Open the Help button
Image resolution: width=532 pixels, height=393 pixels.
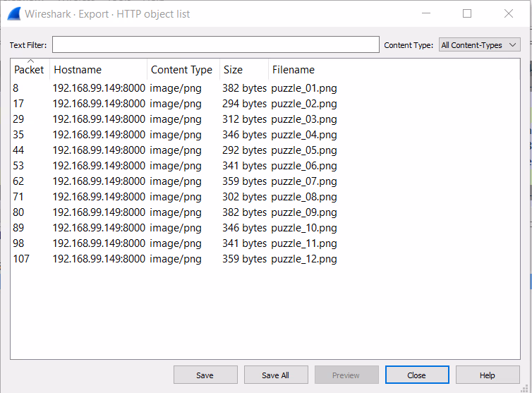pos(488,375)
